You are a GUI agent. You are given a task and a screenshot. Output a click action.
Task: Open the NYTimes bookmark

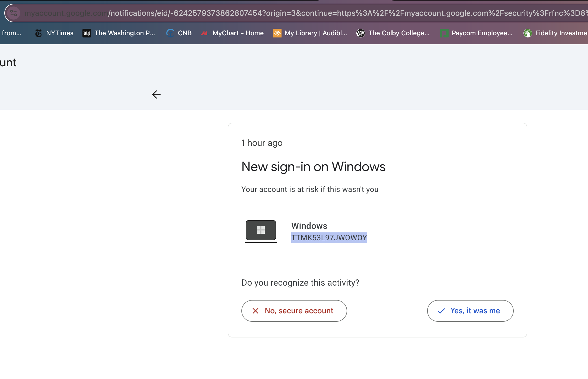coord(54,33)
